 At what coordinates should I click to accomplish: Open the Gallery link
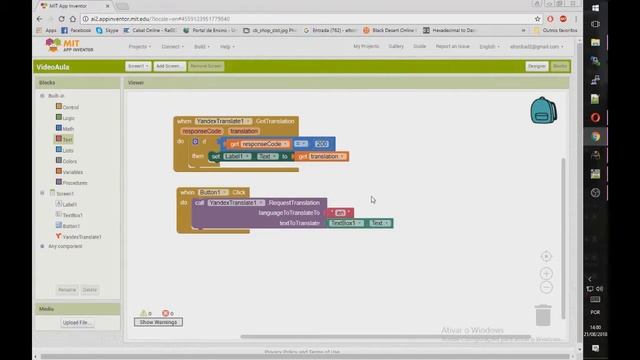396,47
